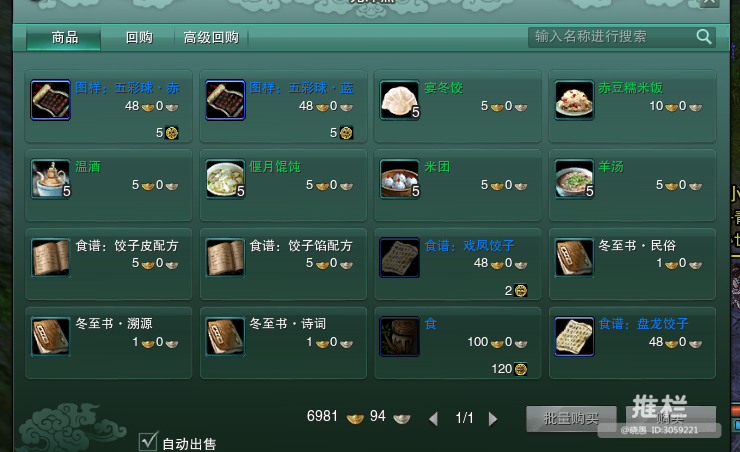Image resolution: width=740 pixels, height=452 pixels.
Task: Click the 安冬饺 dumpling icon
Action: pyautogui.click(x=400, y=100)
